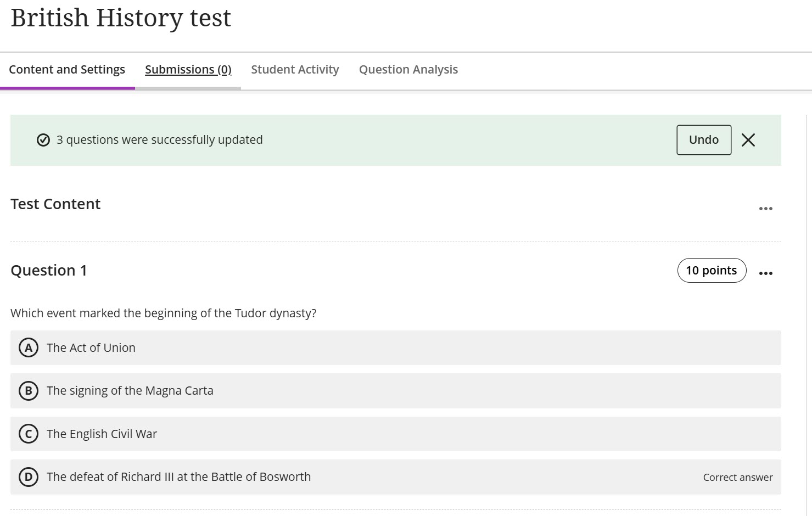Open the Student Activity tab
Screen dimensions: 812x516
[x=295, y=69]
